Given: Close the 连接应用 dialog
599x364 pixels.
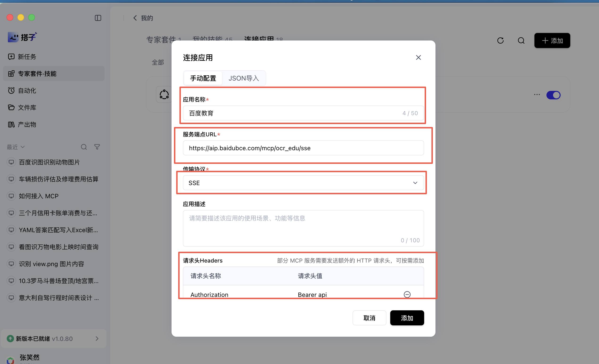Looking at the screenshot, I should (418, 57).
